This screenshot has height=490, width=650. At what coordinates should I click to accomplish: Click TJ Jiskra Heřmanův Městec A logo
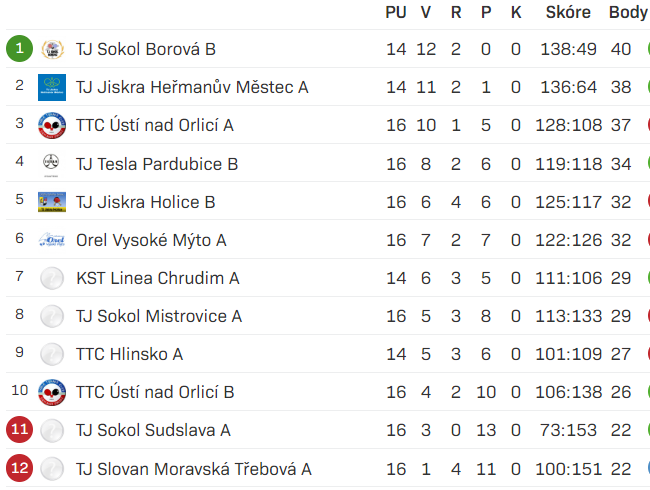52,87
